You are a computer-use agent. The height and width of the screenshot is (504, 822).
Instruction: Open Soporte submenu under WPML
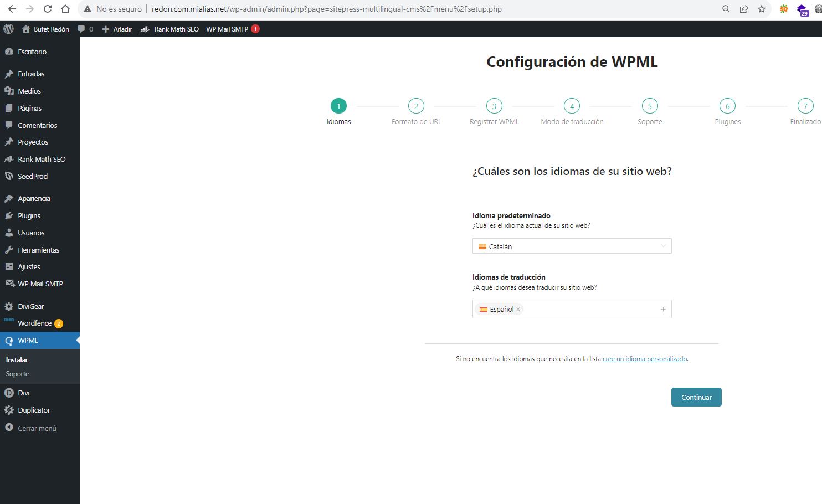(17, 374)
